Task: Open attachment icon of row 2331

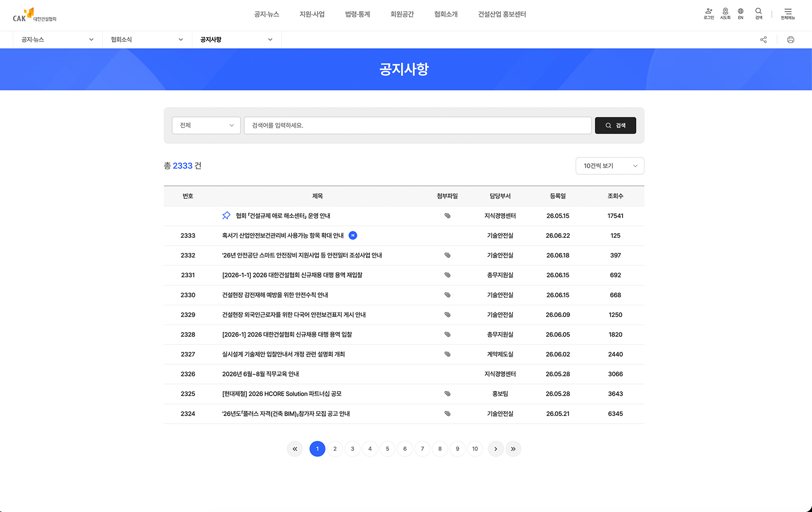Action: 447,275
